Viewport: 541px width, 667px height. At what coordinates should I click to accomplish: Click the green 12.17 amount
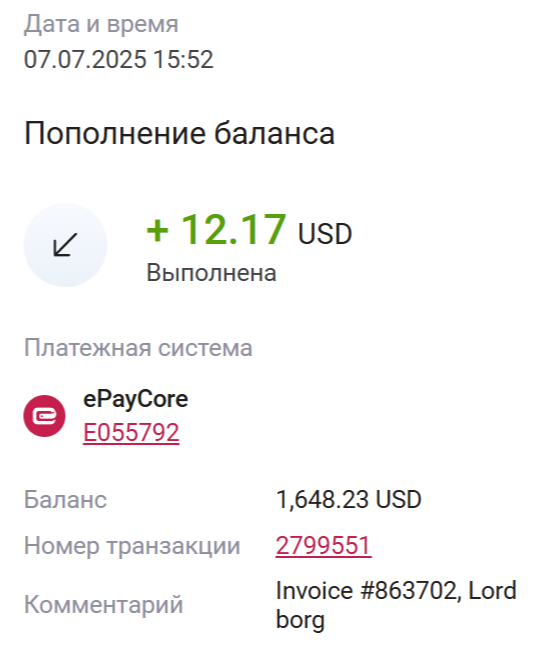coord(233,230)
